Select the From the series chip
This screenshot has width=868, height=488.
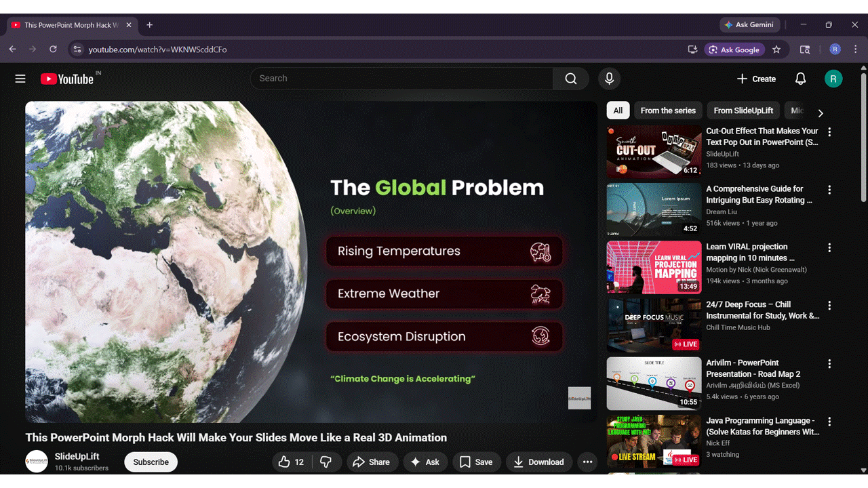point(668,110)
